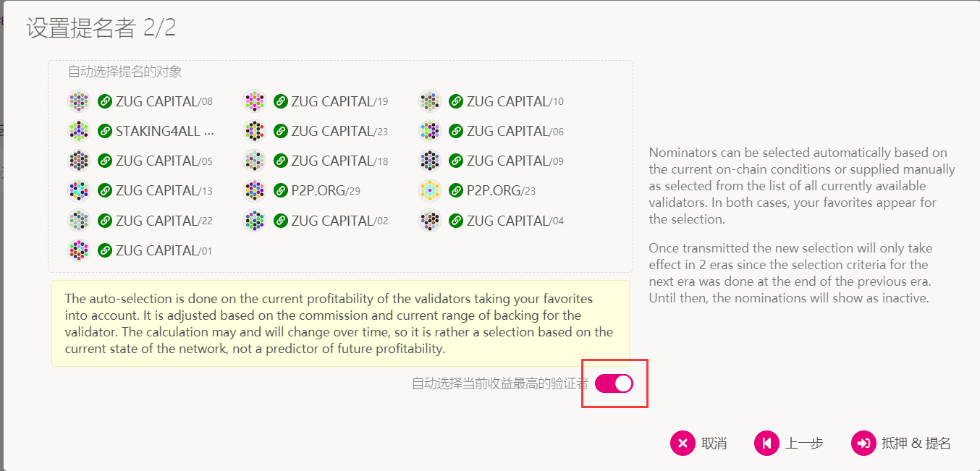Click the green link badge for ZUG CAPITAL/19

[x=281, y=101]
